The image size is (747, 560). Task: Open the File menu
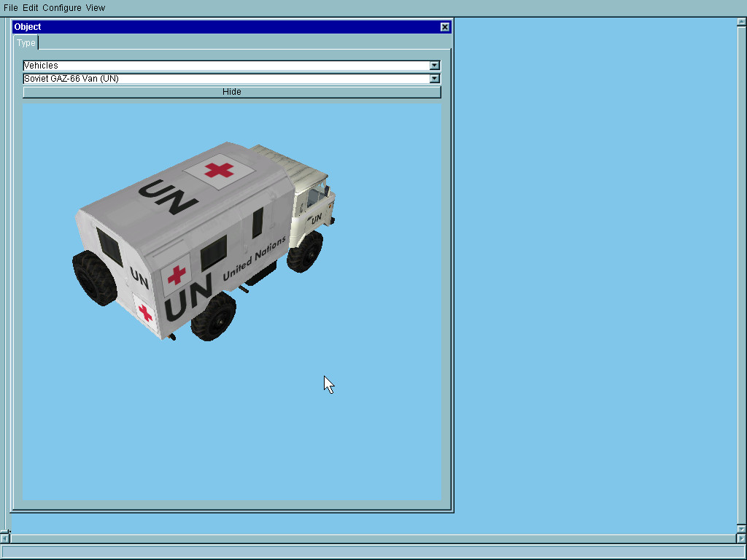pos(10,7)
